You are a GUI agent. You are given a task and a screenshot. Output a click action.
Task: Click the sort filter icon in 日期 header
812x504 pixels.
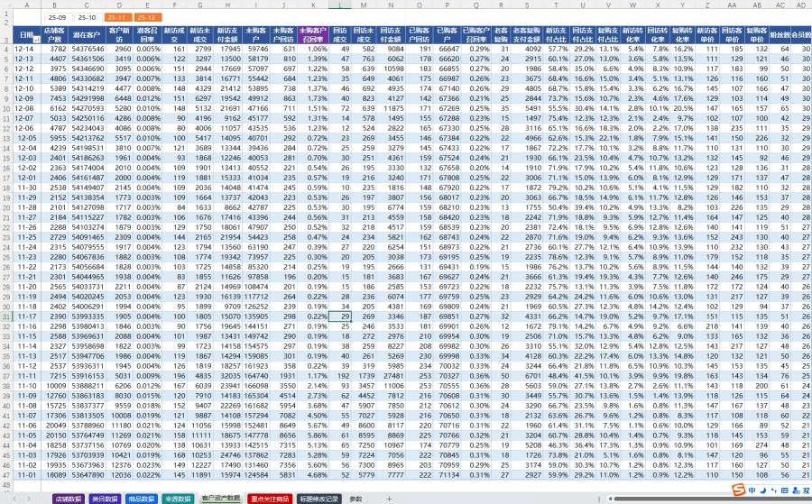(x=38, y=40)
